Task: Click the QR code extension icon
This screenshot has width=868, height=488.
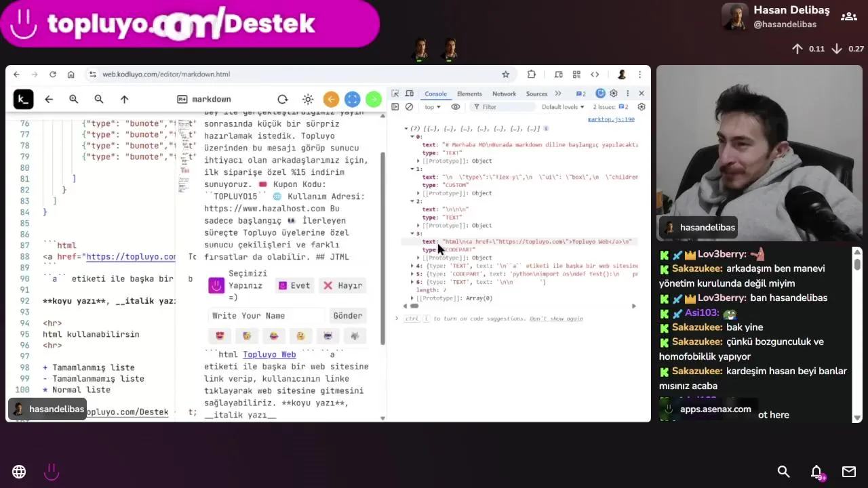Action: click(576, 75)
